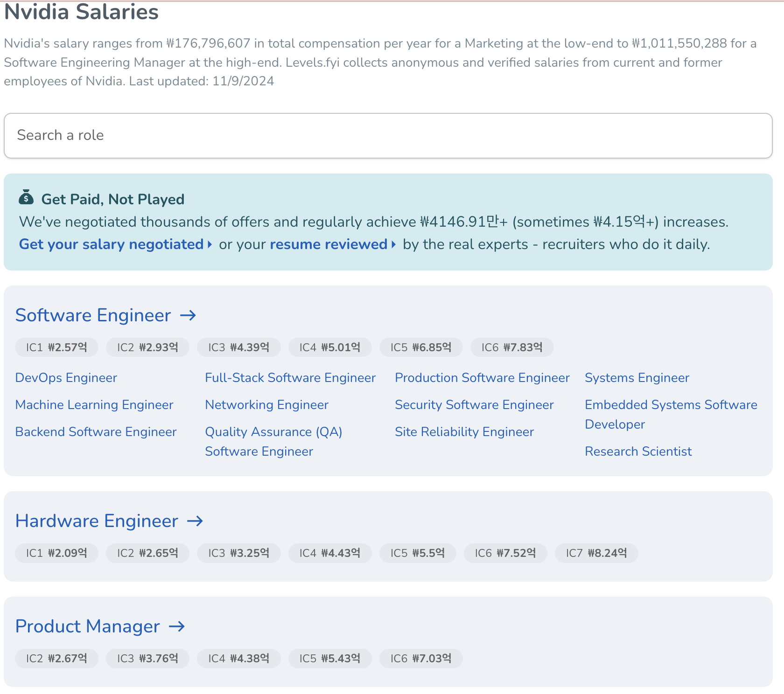Click the Nvidia Salaries page heading

82,12
